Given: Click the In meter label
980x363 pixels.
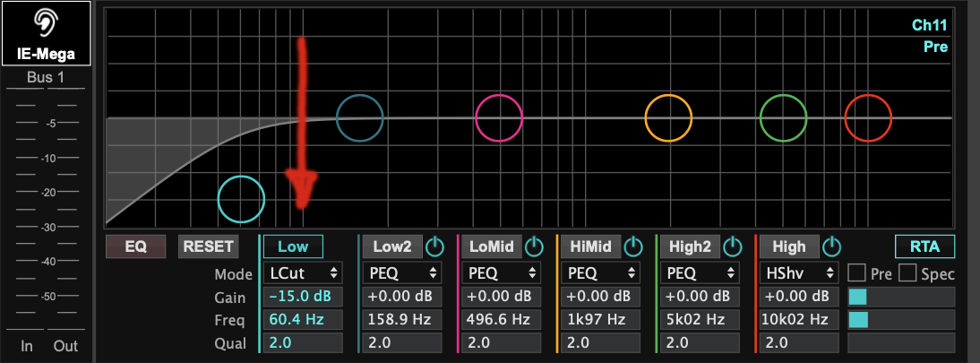Looking at the screenshot, I should [x=26, y=345].
